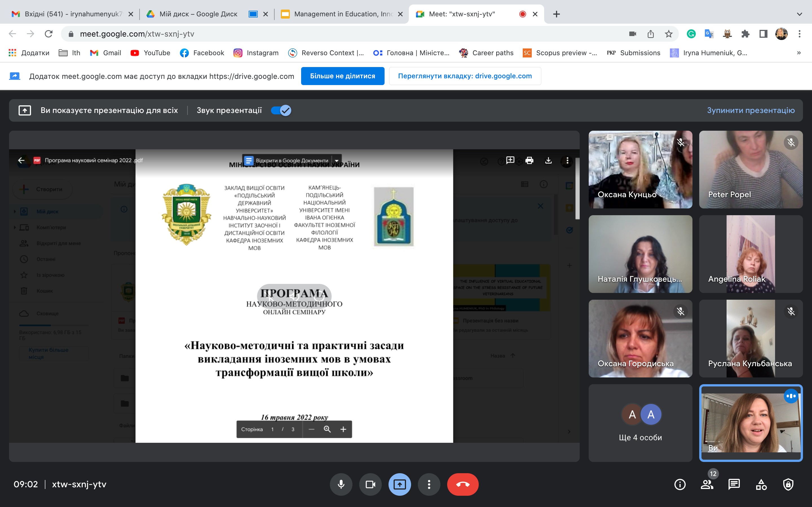Open the Activities icon
The height and width of the screenshot is (507, 812).
tap(761, 484)
